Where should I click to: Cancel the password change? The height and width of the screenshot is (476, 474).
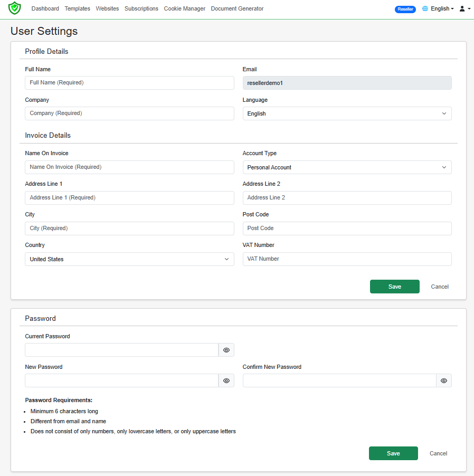[438, 453]
